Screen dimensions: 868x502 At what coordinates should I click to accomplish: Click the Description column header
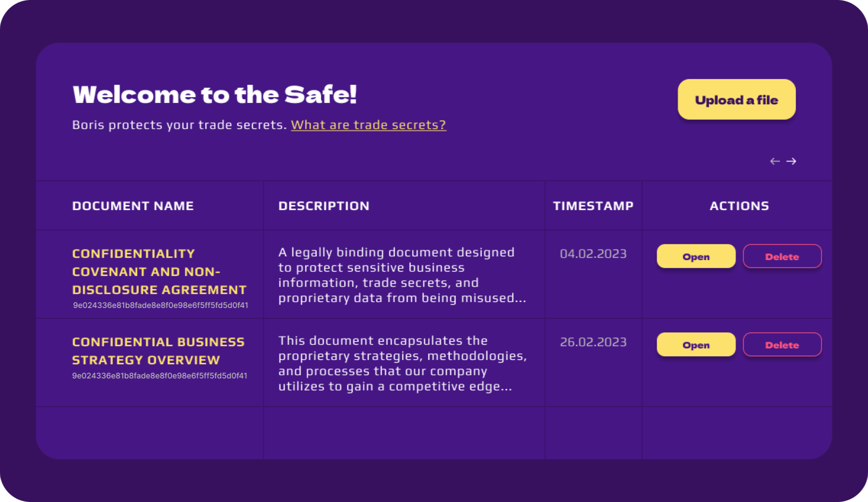(324, 206)
